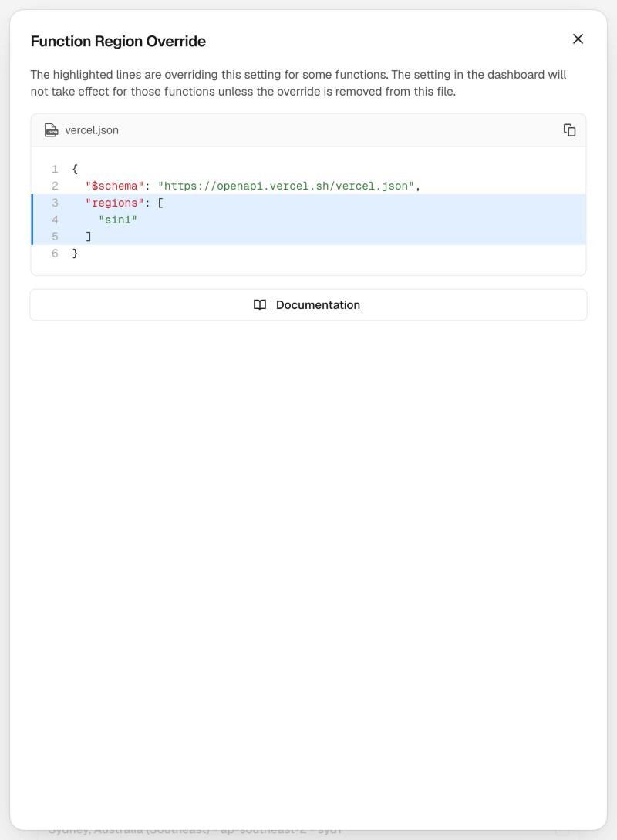Click the JSON file icon beside vercel.json

tap(51, 130)
